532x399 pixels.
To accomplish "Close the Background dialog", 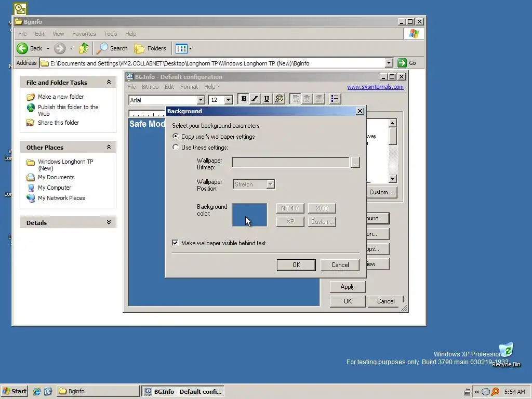I will click(x=360, y=111).
